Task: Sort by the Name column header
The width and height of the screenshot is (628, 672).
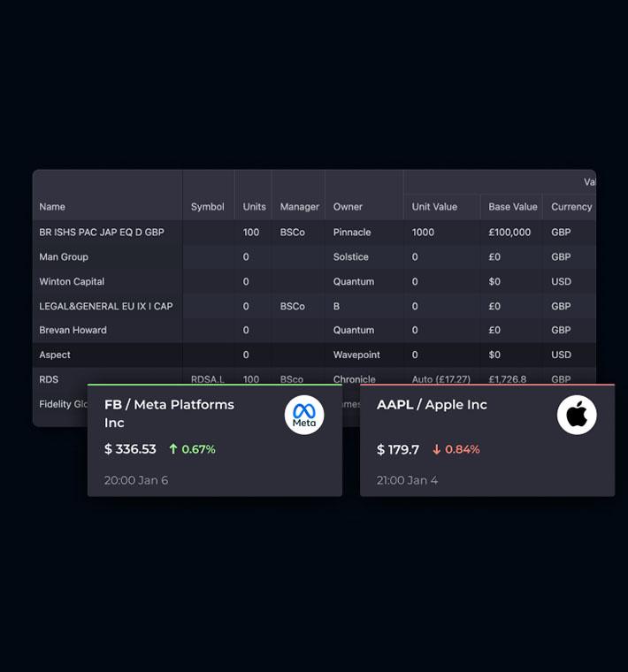Action: click(x=52, y=207)
